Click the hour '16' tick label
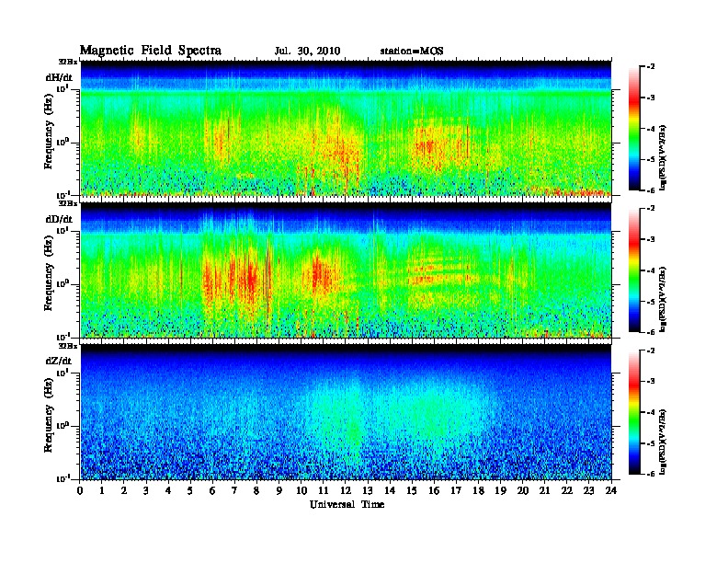The width and height of the screenshot is (728, 563). click(x=434, y=490)
